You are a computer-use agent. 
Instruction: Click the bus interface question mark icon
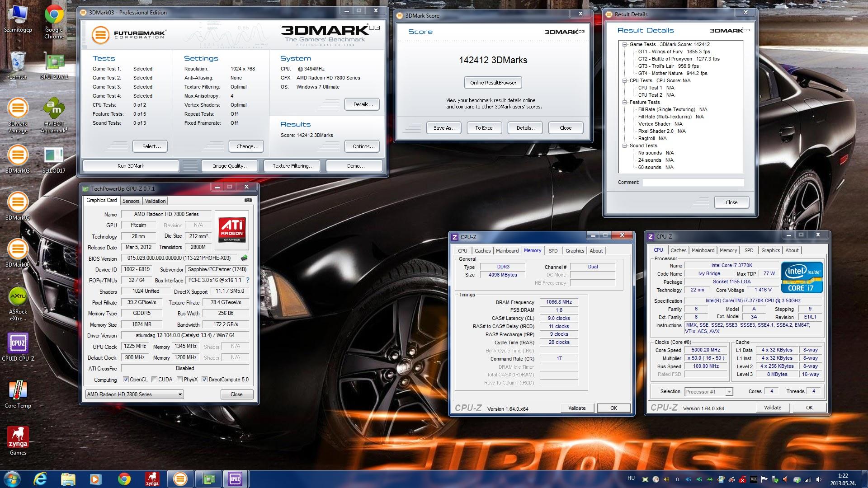pyautogui.click(x=247, y=280)
